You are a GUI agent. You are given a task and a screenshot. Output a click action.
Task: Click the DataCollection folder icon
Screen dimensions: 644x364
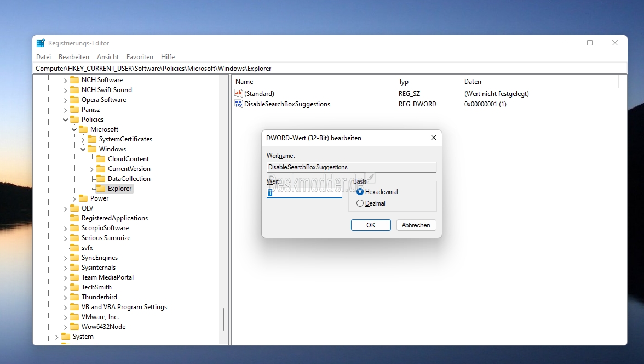pos(101,179)
